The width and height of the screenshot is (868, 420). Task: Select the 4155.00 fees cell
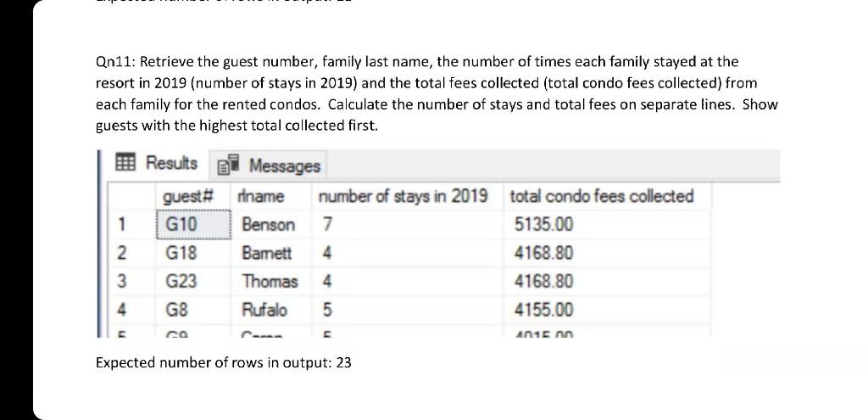click(x=607, y=310)
